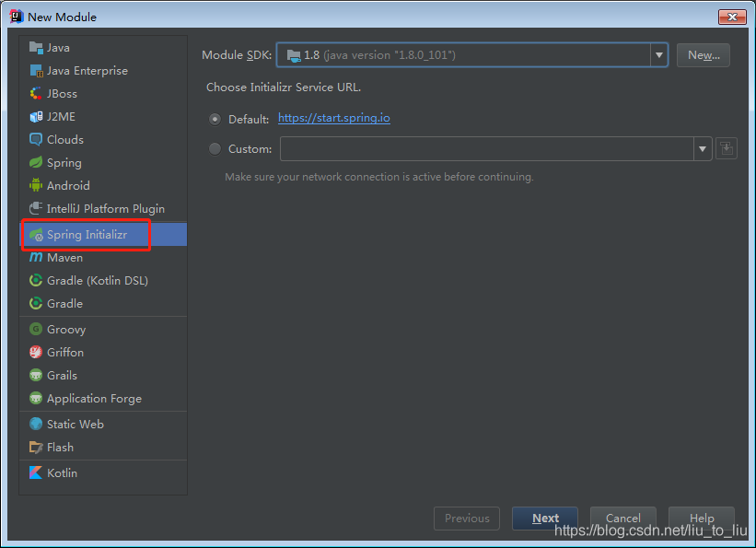Pick Gradle (Kotlin DSL) entry
Screen dimensions: 756x548
point(103,280)
